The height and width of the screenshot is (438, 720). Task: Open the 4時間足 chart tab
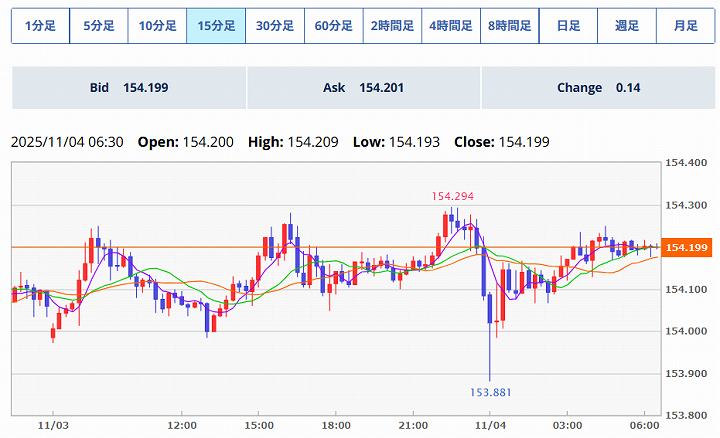click(x=451, y=26)
